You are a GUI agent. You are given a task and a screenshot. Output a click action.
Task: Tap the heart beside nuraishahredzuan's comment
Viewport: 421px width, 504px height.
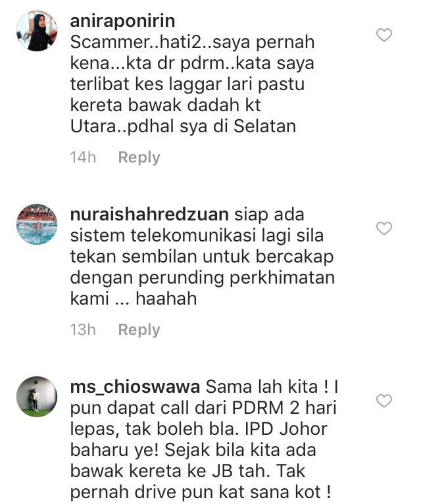point(384,228)
